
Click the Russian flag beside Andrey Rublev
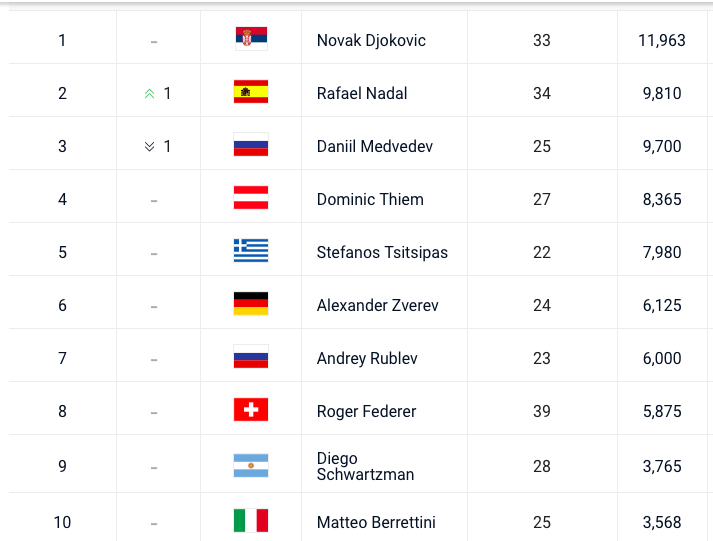coord(251,356)
